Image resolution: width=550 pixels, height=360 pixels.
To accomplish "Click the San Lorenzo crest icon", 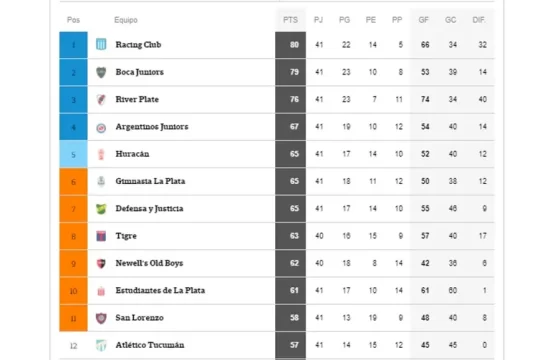I will pyautogui.click(x=101, y=318).
